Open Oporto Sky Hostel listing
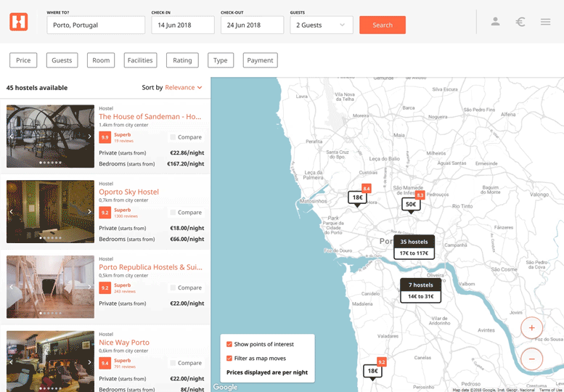Screen dimensions: 564x392 [x=128, y=192]
